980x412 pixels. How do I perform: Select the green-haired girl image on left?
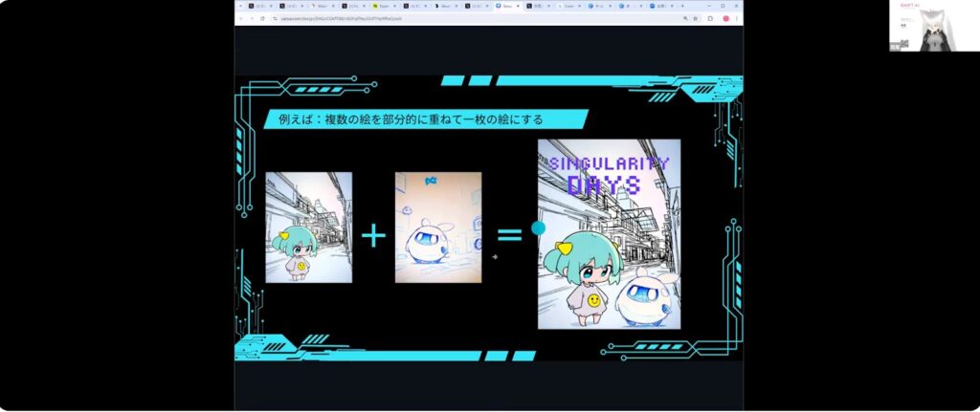(x=308, y=227)
